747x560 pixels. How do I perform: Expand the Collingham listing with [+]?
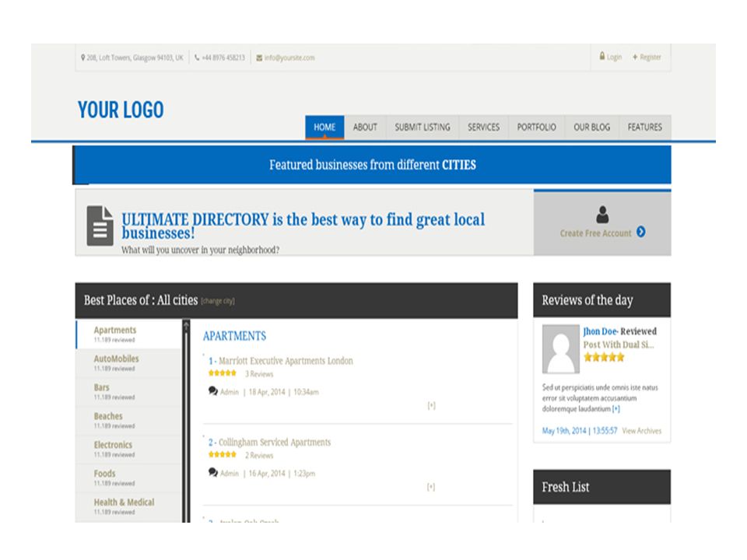(x=431, y=487)
